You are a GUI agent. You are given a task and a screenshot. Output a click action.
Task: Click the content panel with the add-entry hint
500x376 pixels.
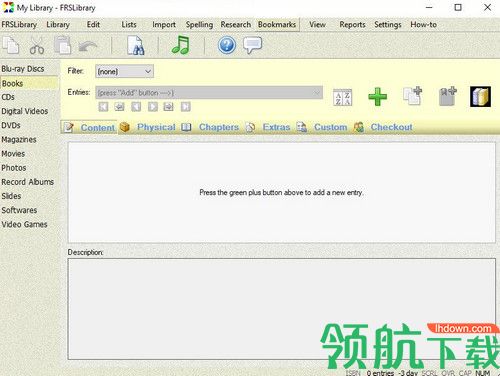coord(281,193)
